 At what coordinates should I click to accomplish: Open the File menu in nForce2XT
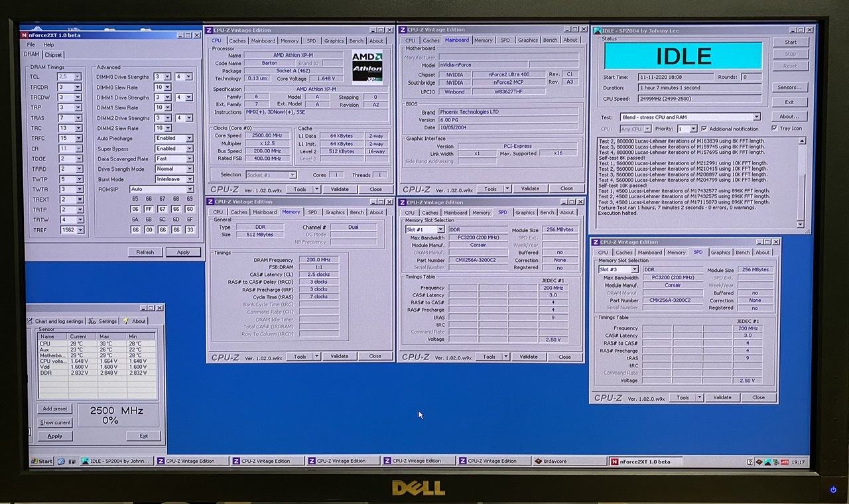tap(31, 44)
